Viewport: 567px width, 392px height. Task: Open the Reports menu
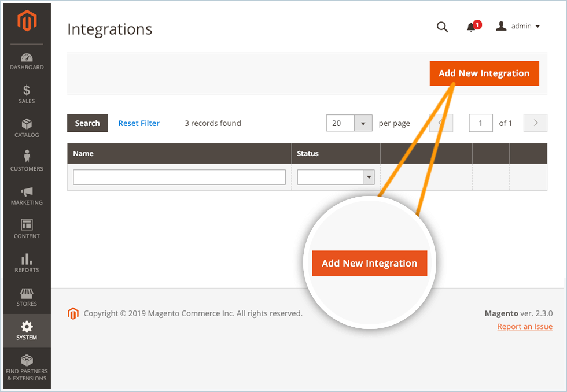27,263
